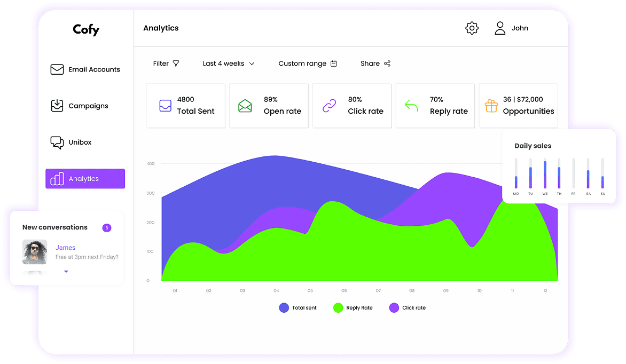Click the Share button
This screenshot has width=626, height=364.
375,63
